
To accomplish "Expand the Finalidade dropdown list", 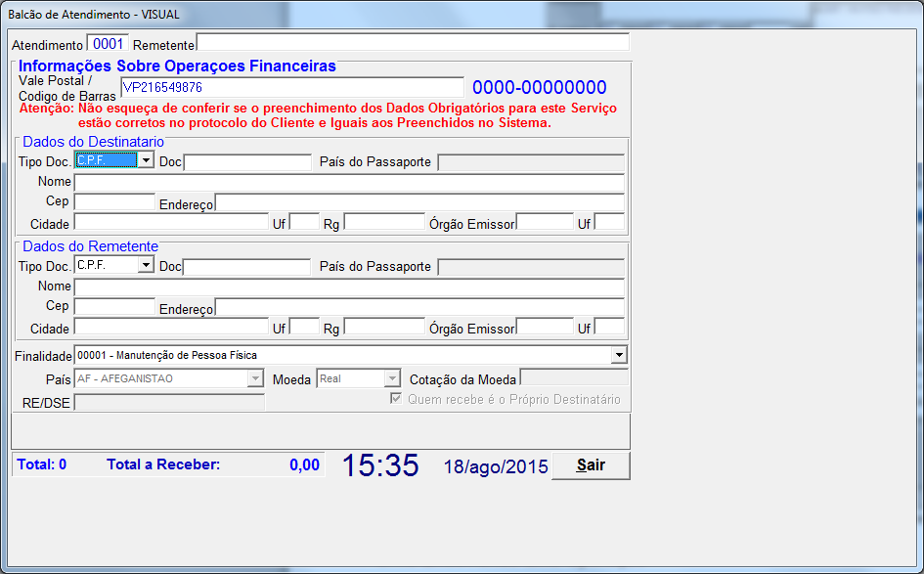I will click(619, 355).
